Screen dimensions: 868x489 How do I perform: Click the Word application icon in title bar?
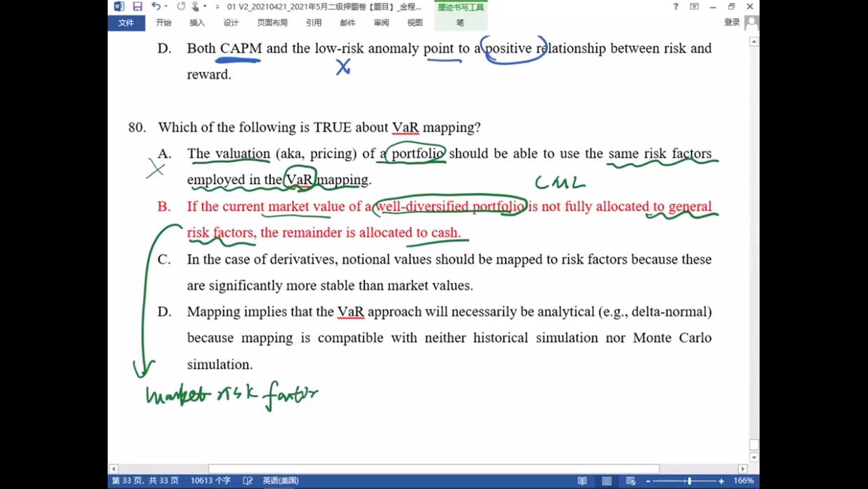click(x=119, y=6)
